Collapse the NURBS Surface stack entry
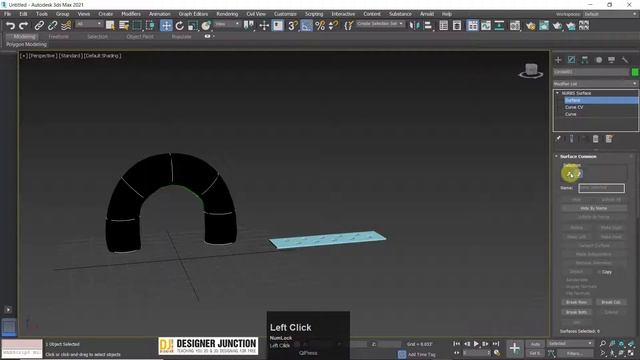The image size is (640, 360). coord(557,93)
